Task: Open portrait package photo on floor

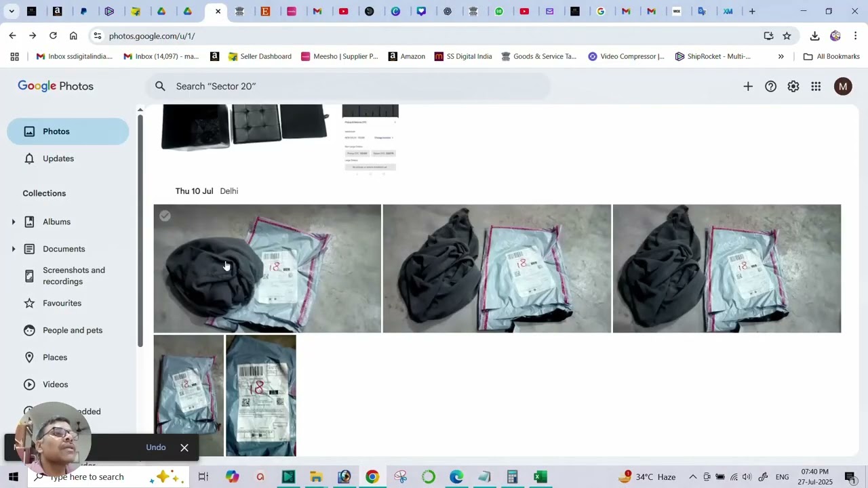Action: (x=189, y=395)
